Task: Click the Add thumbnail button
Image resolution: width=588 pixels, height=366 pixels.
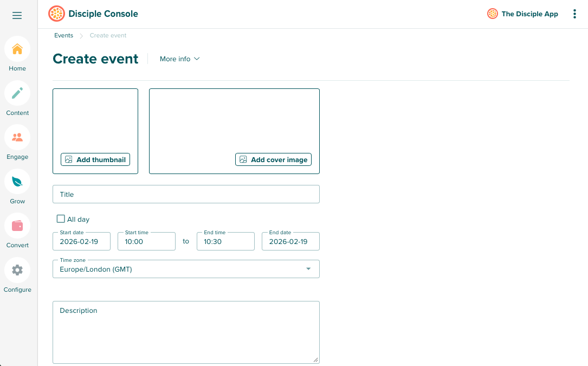Action: coord(95,159)
